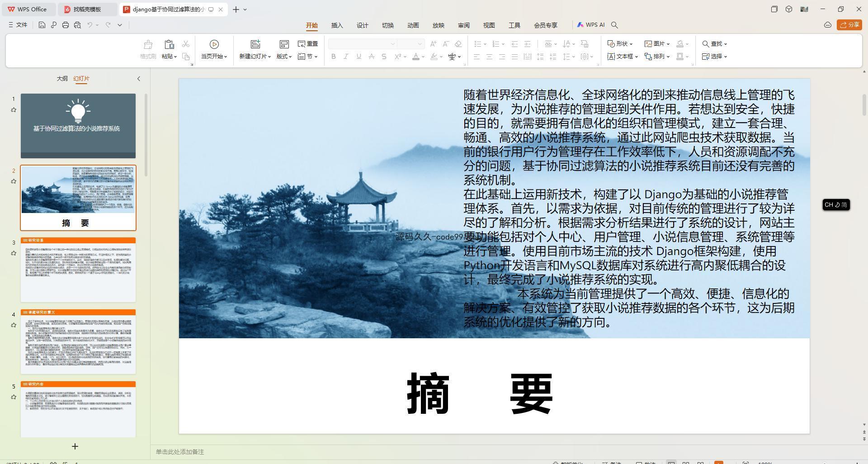Toggle Bold formatting
The width and height of the screenshot is (868, 464).
[x=334, y=57]
